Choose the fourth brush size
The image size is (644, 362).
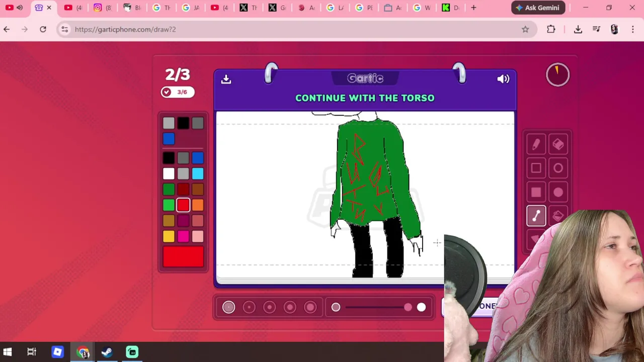pos(290,307)
